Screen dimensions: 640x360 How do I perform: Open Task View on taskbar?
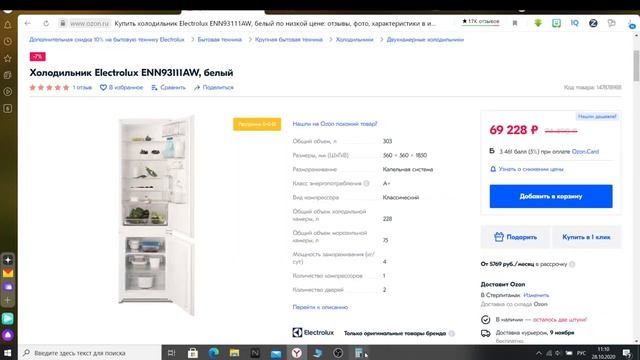click(x=171, y=353)
